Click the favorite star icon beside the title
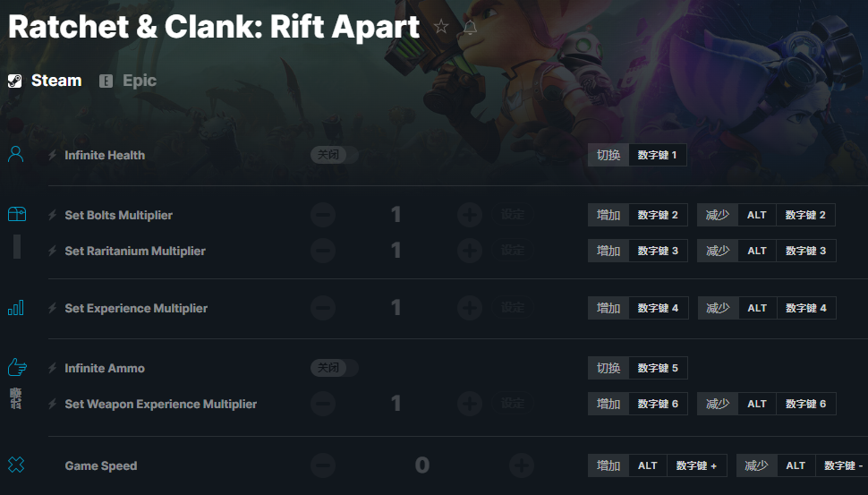Screen dimensions: 868x495 point(441,27)
